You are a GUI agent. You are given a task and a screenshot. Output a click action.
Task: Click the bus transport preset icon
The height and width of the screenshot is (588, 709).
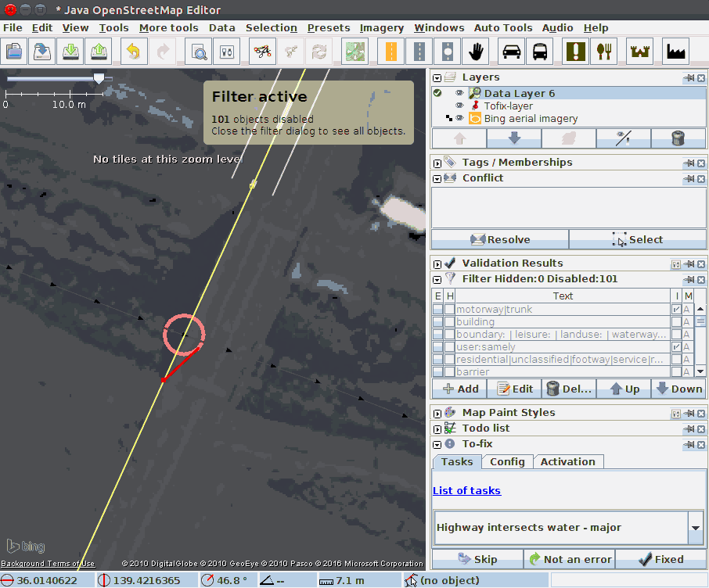tap(540, 52)
